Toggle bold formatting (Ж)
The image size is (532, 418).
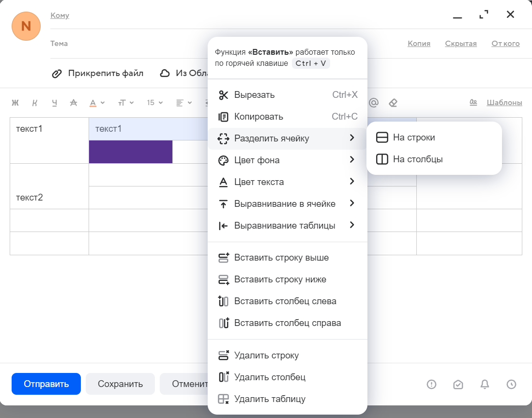15,103
